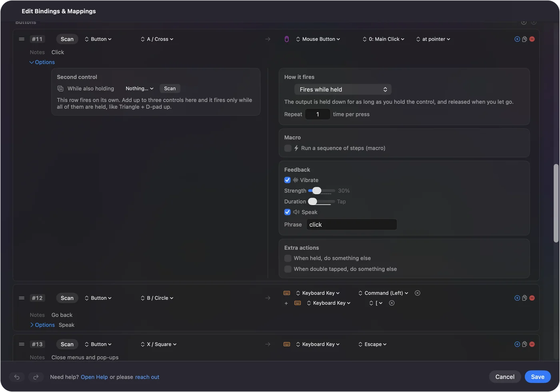Screen dimensions: 560x392
Task: Click the Cancel button
Action: pos(505,377)
